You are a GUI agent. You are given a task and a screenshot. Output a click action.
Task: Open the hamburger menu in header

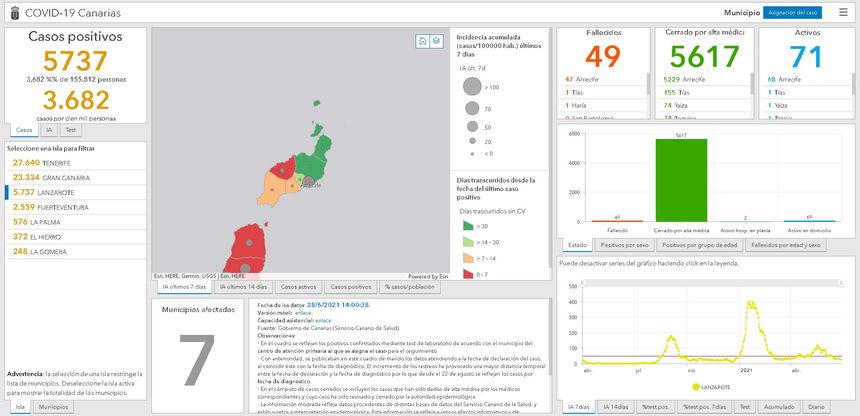pyautogui.click(x=842, y=13)
